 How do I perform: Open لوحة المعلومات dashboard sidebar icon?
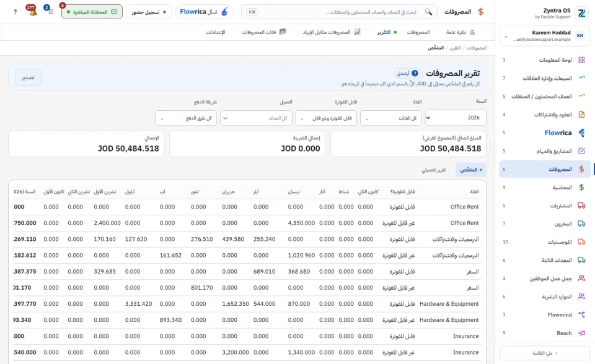(581, 60)
